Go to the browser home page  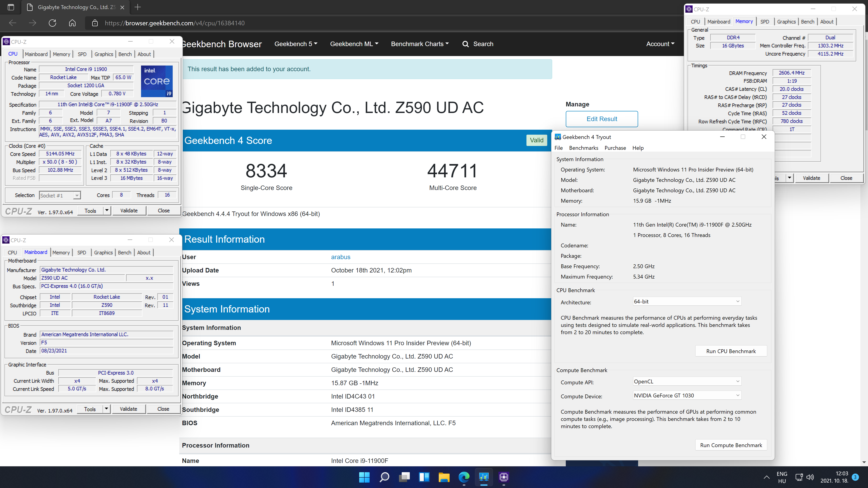(72, 23)
